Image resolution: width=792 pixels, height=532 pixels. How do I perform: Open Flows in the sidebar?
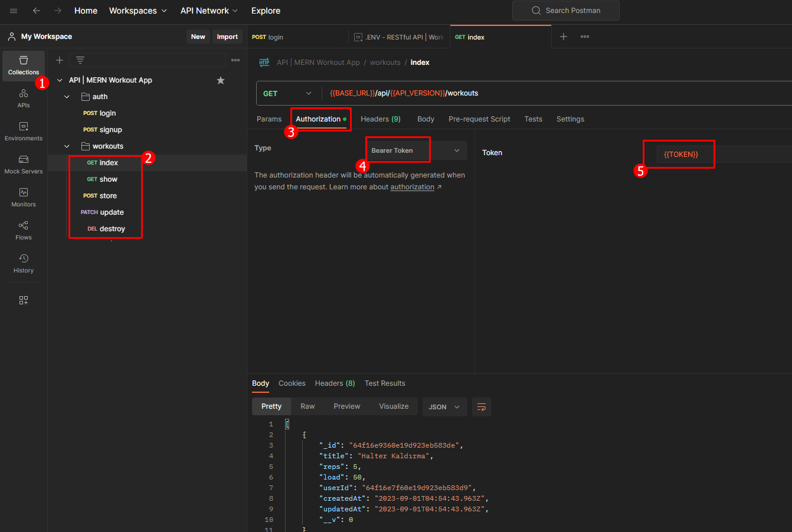coord(24,231)
